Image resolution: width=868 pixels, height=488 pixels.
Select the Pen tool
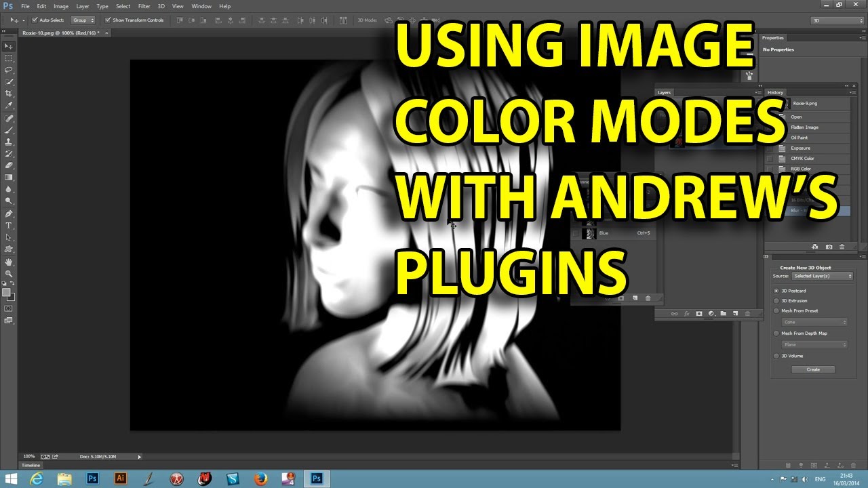click(x=9, y=213)
